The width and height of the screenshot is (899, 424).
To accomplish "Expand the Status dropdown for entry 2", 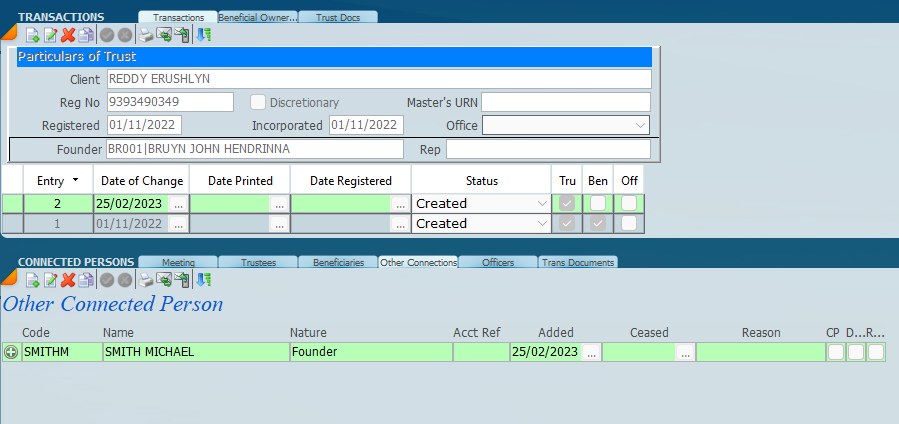I will [542, 203].
